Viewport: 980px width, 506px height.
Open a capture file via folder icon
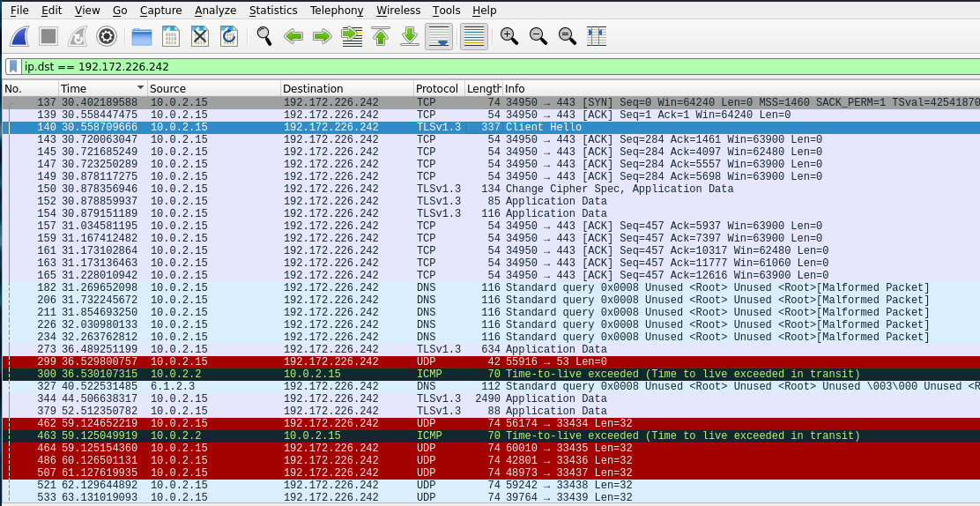click(142, 37)
